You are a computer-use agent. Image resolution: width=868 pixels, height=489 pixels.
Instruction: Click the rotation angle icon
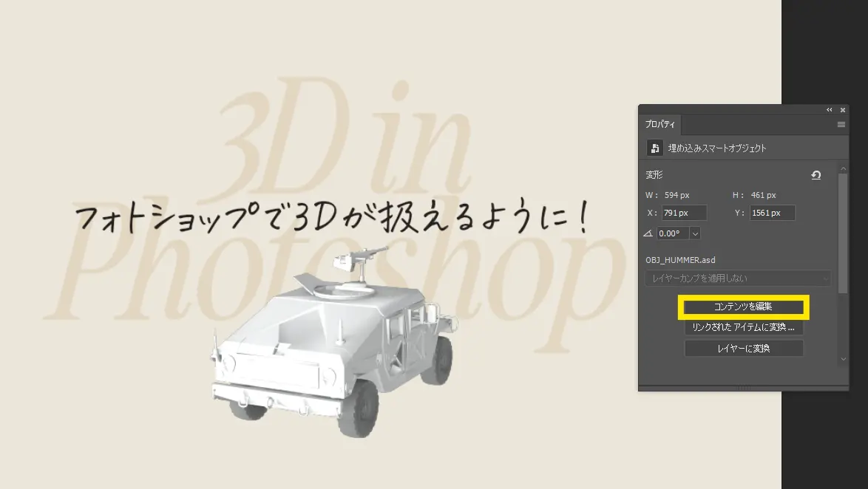[x=648, y=233]
